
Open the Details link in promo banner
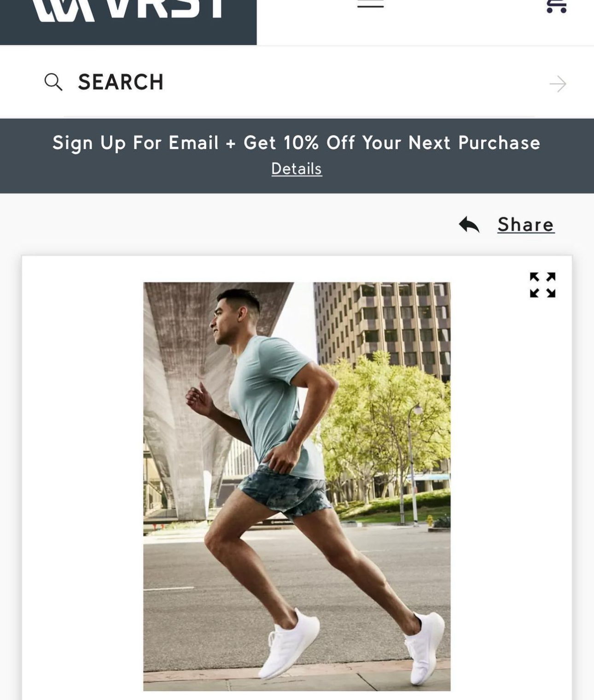tap(297, 169)
